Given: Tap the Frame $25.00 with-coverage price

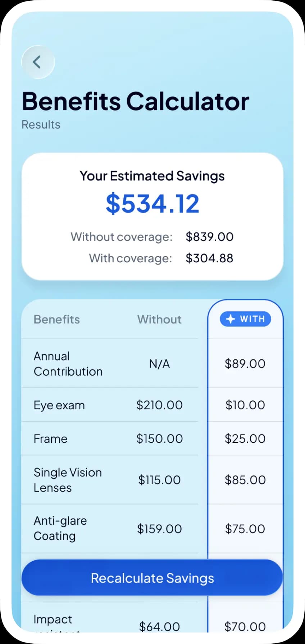Looking at the screenshot, I should coord(245,439).
